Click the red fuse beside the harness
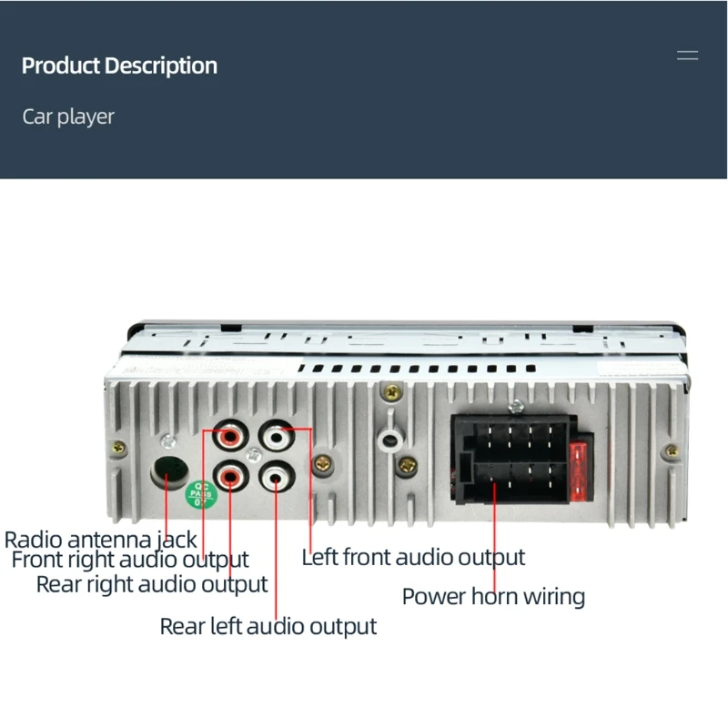The width and height of the screenshot is (728, 728). click(581, 471)
